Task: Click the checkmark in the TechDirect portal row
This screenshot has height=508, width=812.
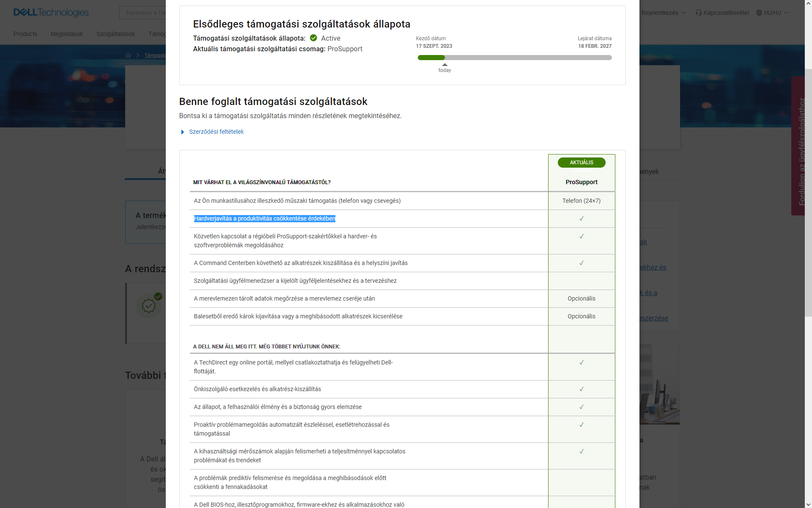Action: (582, 362)
